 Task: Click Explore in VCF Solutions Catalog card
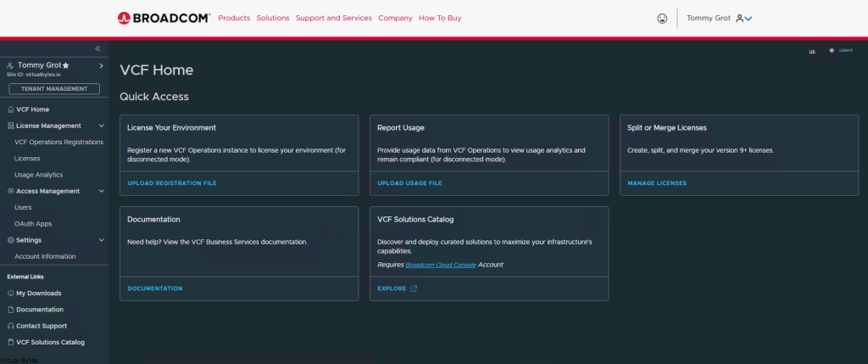pos(392,288)
